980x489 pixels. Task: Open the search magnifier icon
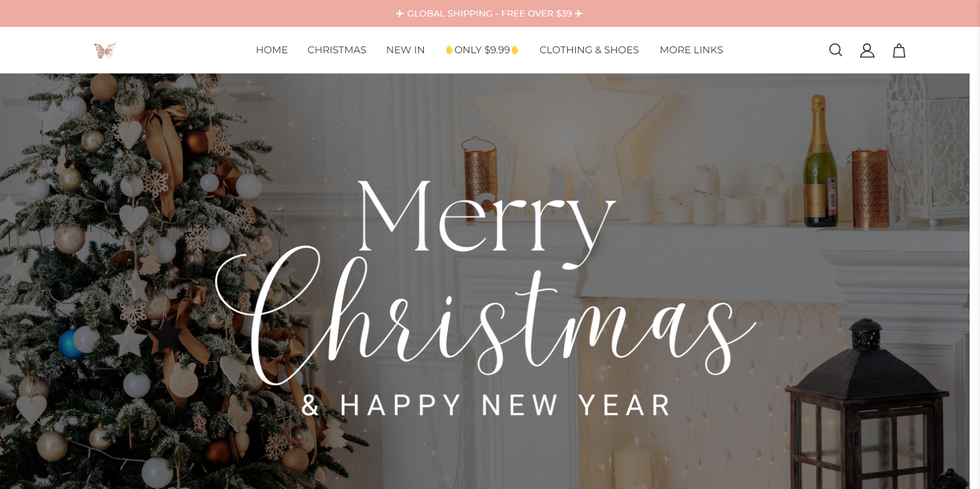coord(835,50)
